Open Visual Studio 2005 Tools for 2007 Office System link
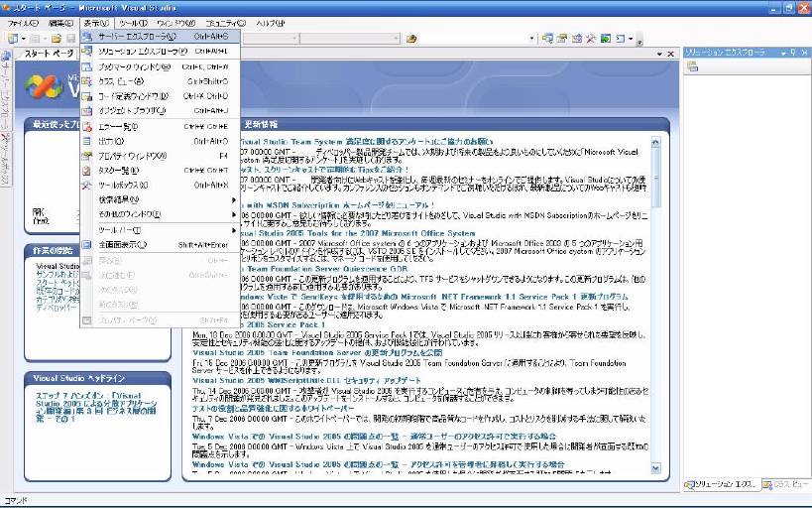812x508 pixels. (x=356, y=233)
